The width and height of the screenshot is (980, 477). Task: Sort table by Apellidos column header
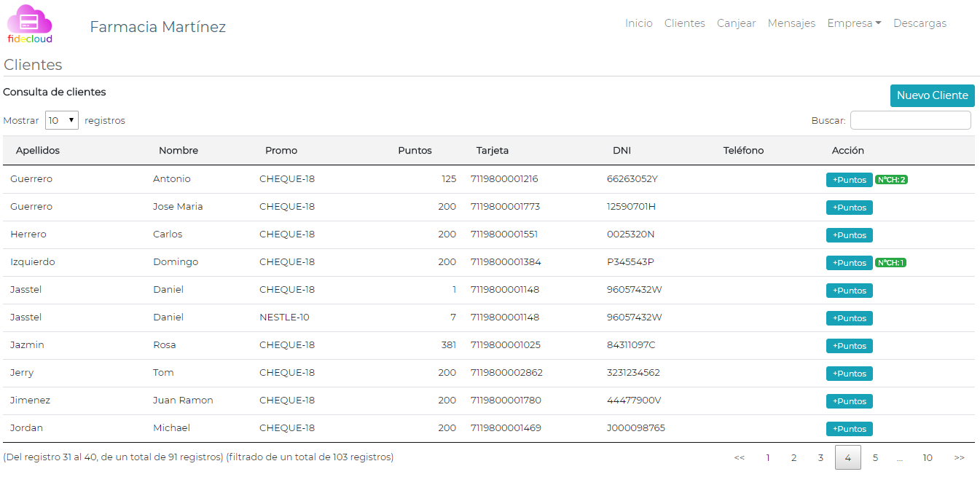(38, 151)
